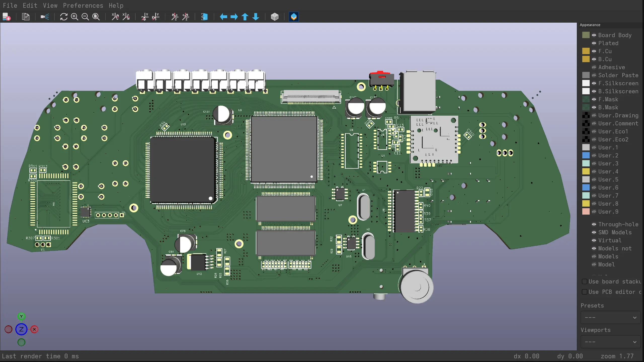Select the User.Comments layer label
Screen dimensions: 644x362
(x=618, y=123)
